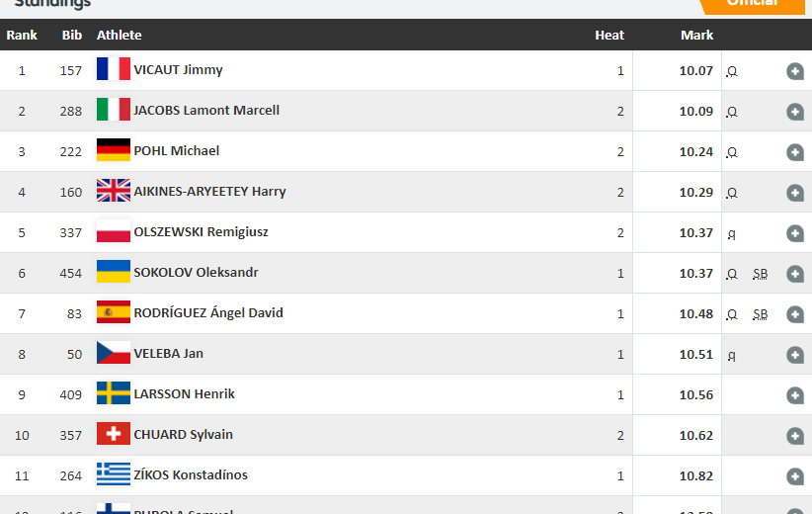Open athlete profile for VELEBA Jan

point(169,353)
